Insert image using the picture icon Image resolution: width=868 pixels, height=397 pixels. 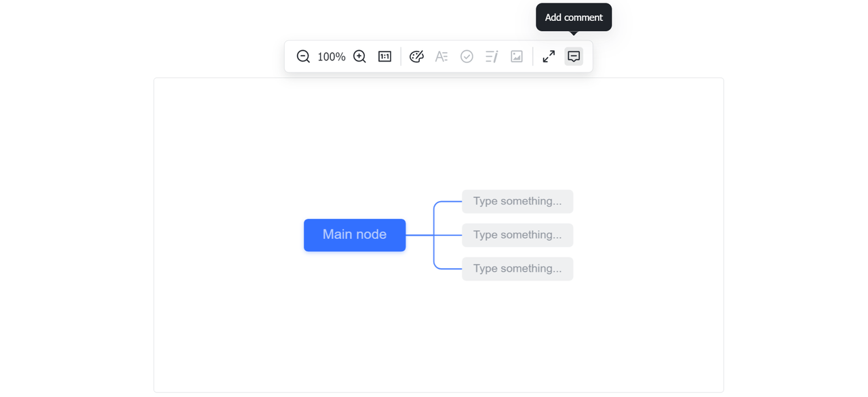point(517,57)
